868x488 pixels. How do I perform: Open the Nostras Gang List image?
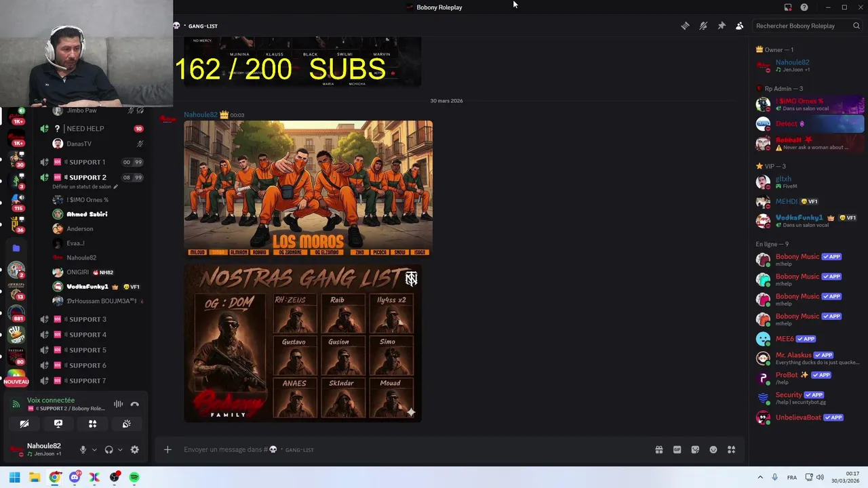tap(302, 343)
